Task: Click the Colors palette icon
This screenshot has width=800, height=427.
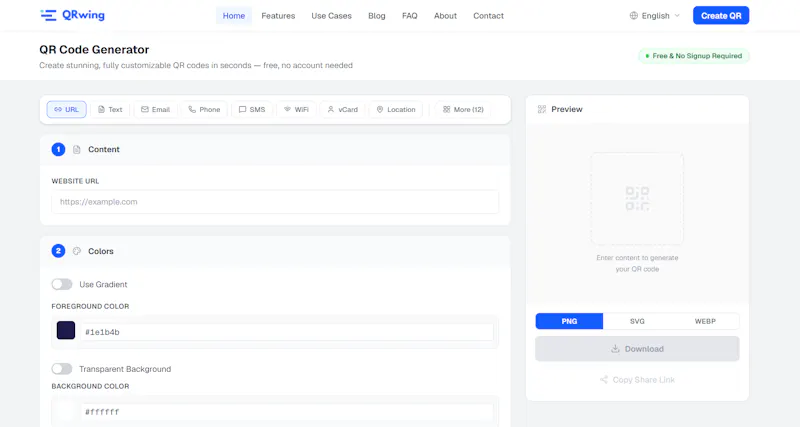Action: (77, 251)
